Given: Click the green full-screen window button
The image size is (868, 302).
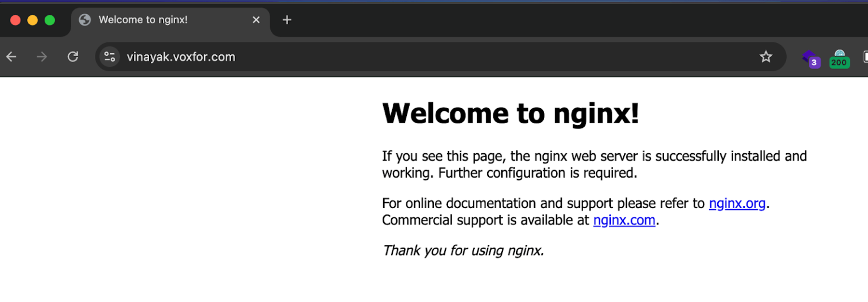Looking at the screenshot, I should click(50, 20).
